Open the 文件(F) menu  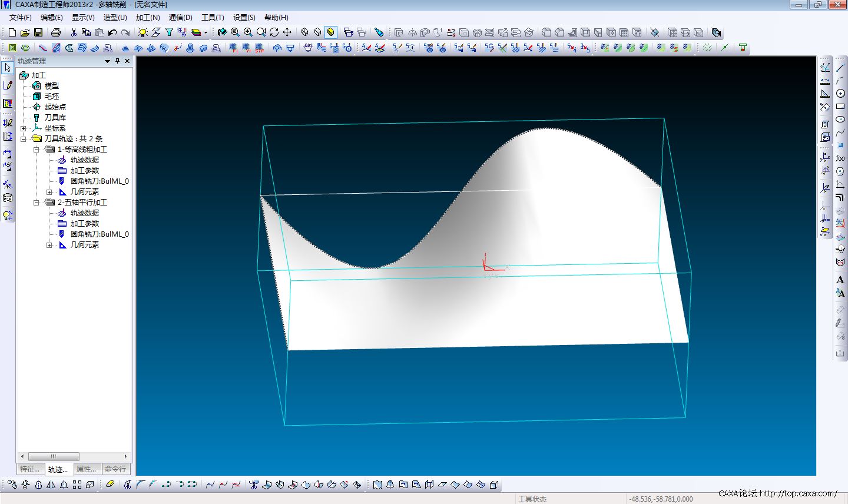tap(21, 18)
